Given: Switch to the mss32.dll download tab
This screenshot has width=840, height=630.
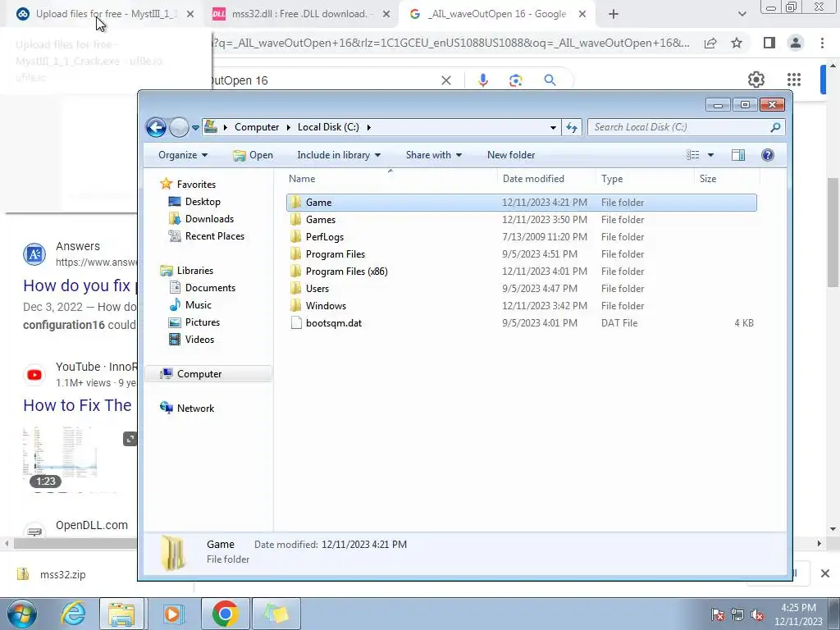Looking at the screenshot, I should pyautogui.click(x=299, y=14).
